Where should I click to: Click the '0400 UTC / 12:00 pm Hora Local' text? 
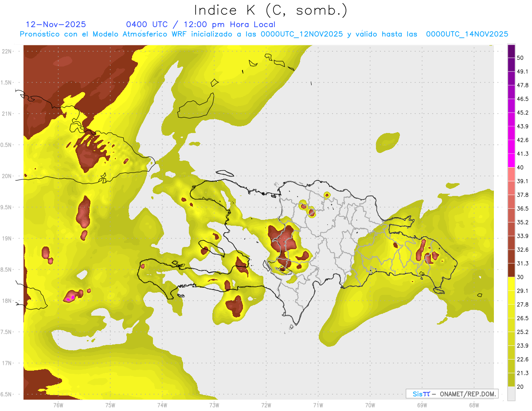pyautogui.click(x=200, y=24)
